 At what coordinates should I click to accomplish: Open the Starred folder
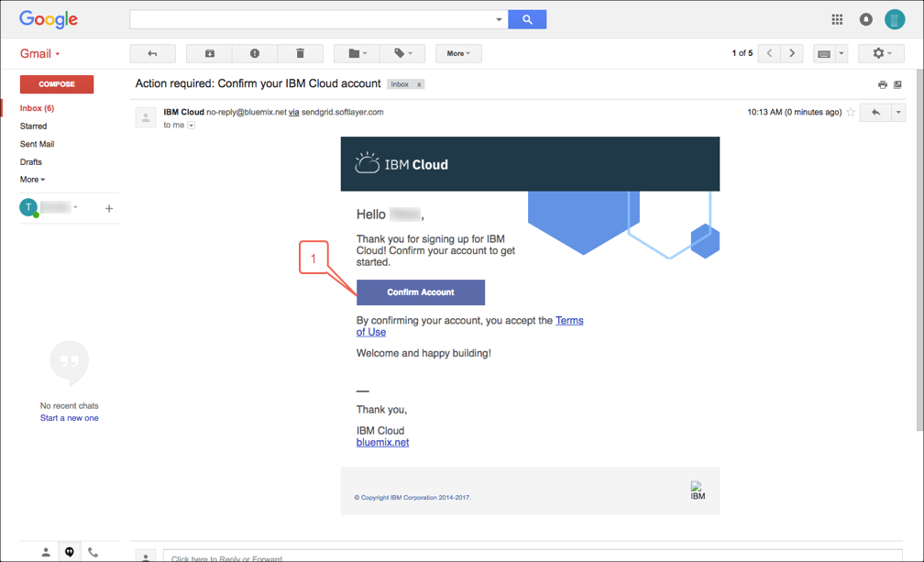pos(34,127)
